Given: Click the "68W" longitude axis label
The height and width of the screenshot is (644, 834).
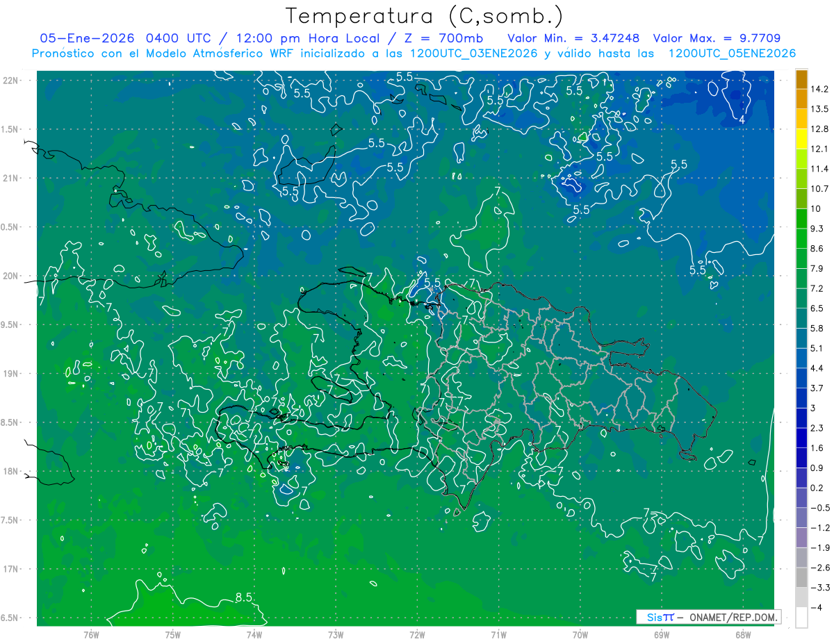Looking at the screenshot, I should coord(742,635).
